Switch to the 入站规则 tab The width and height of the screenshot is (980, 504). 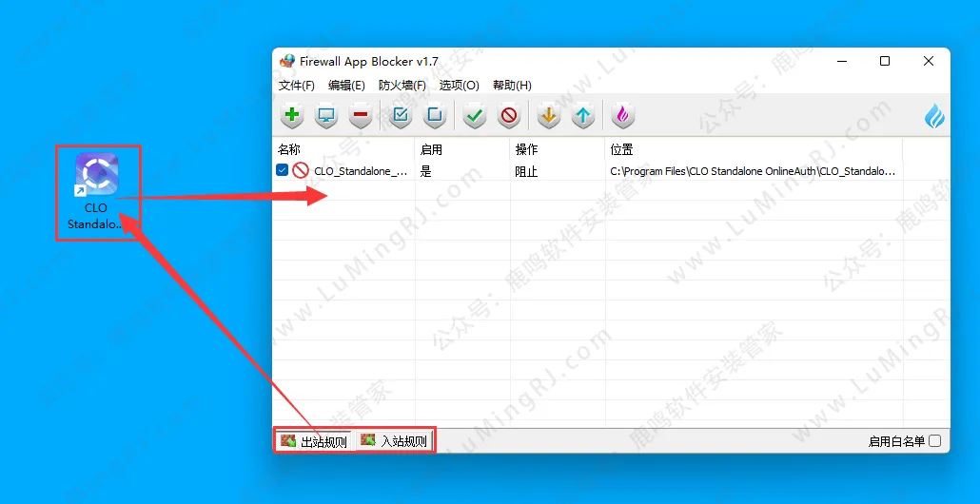395,441
